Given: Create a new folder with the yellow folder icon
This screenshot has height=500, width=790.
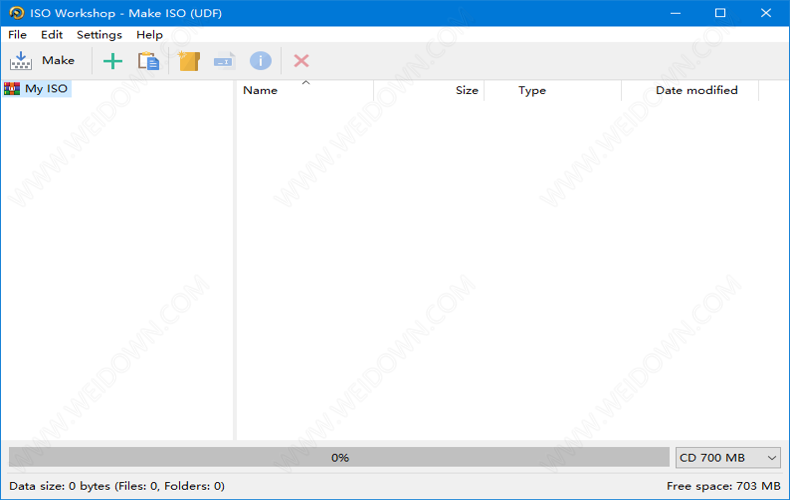Looking at the screenshot, I should pyautogui.click(x=189, y=61).
